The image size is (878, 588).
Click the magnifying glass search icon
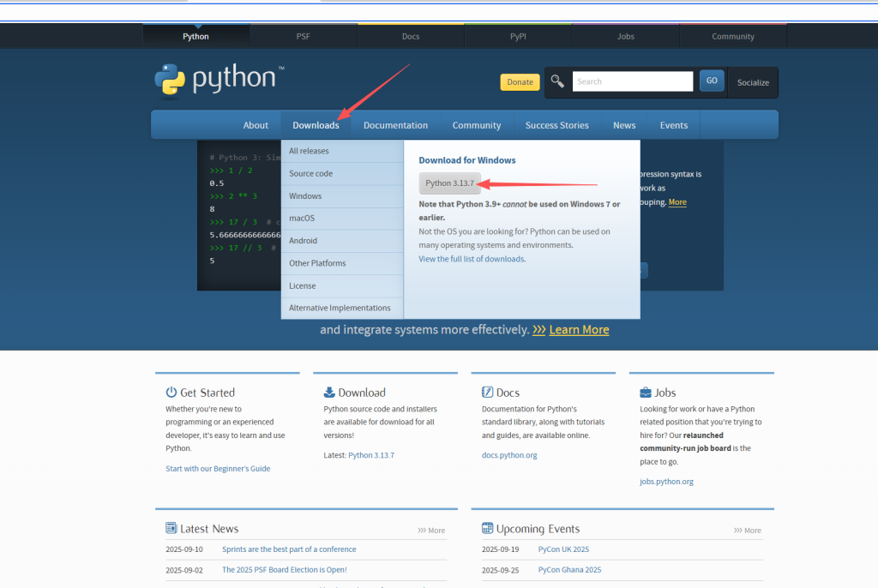click(557, 81)
